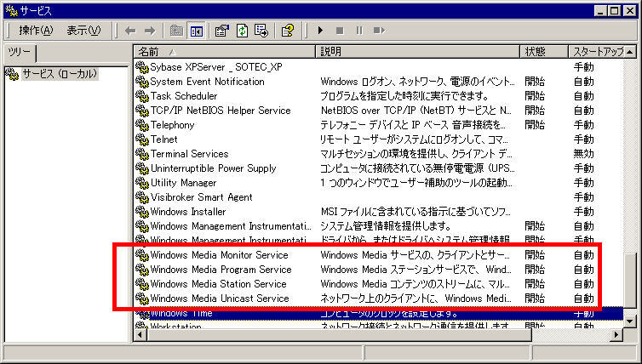Click the gear icon next to Telnet
642x364 pixels.
click(141, 139)
